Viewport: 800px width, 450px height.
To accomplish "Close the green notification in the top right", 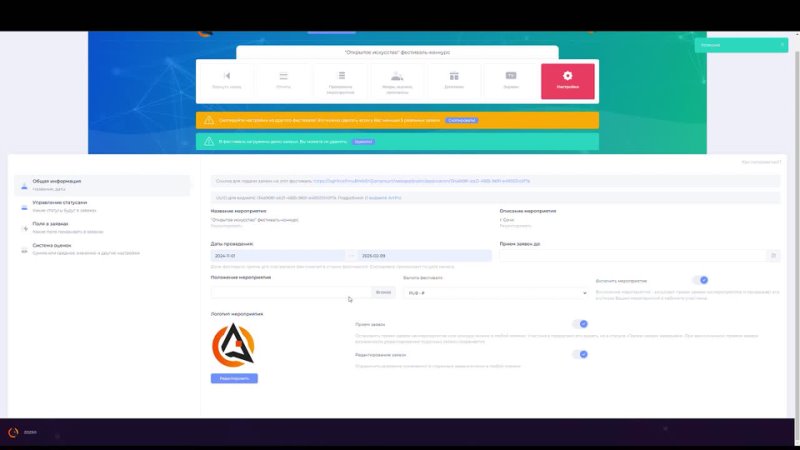I will click(783, 45).
